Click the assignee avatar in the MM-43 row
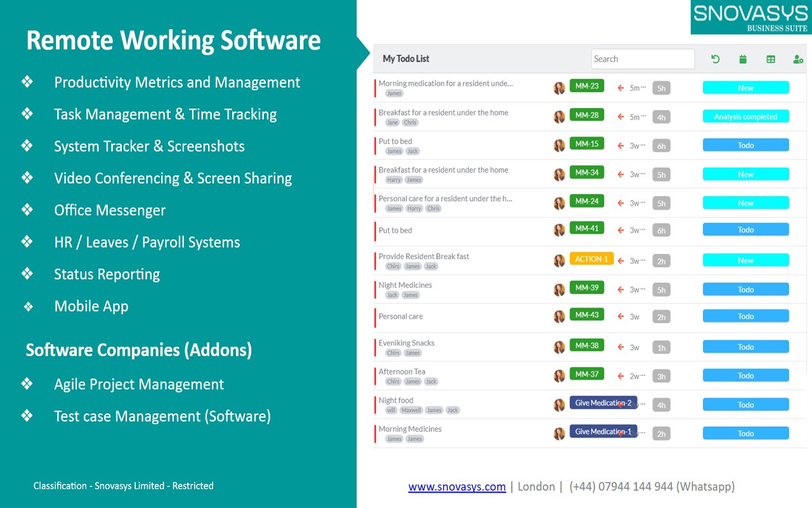812x508 pixels. click(559, 316)
